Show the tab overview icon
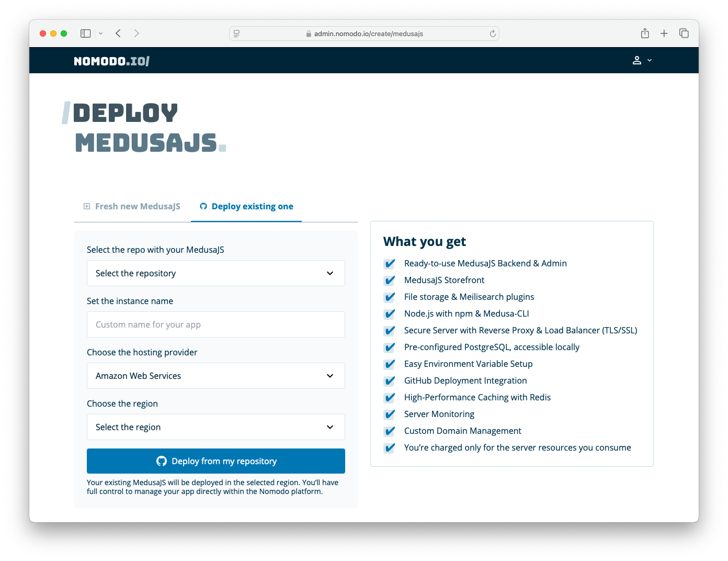The height and width of the screenshot is (561, 728). pos(684,33)
